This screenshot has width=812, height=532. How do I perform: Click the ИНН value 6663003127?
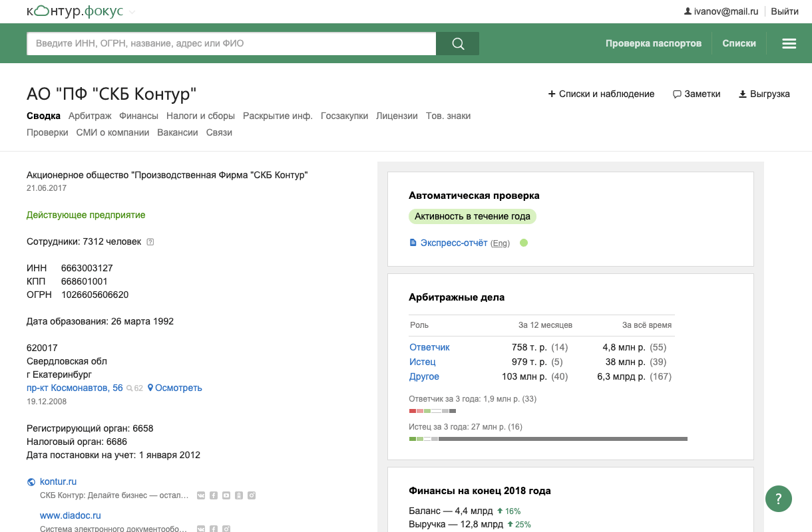[87, 268]
